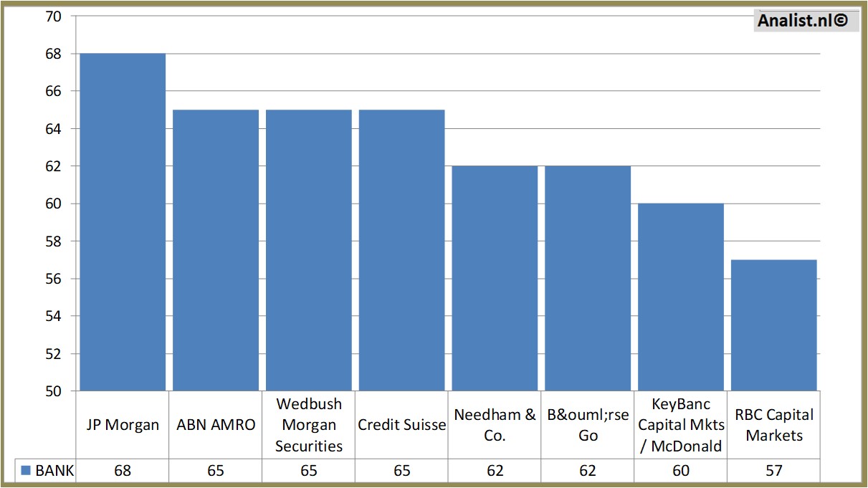Click the y-axis label 64

(x=53, y=129)
